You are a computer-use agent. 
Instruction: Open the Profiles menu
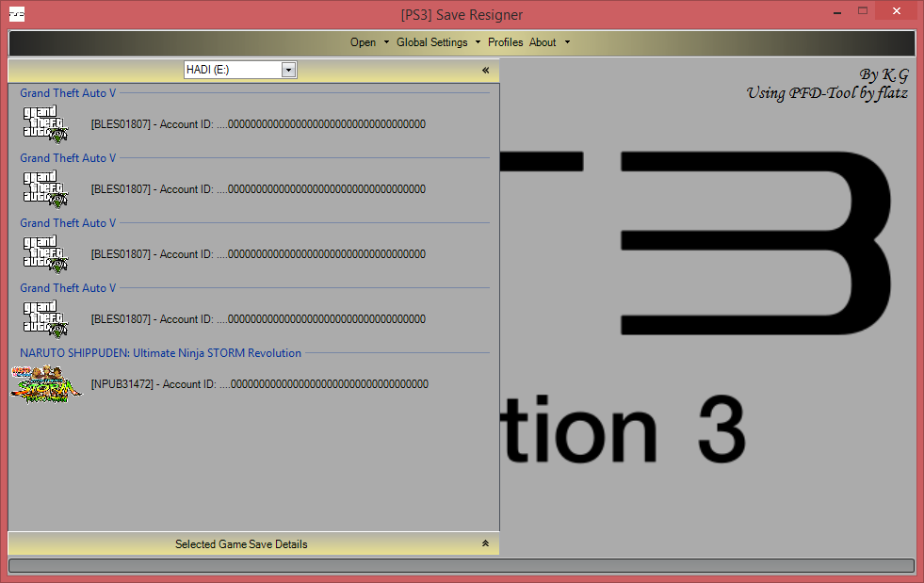505,42
